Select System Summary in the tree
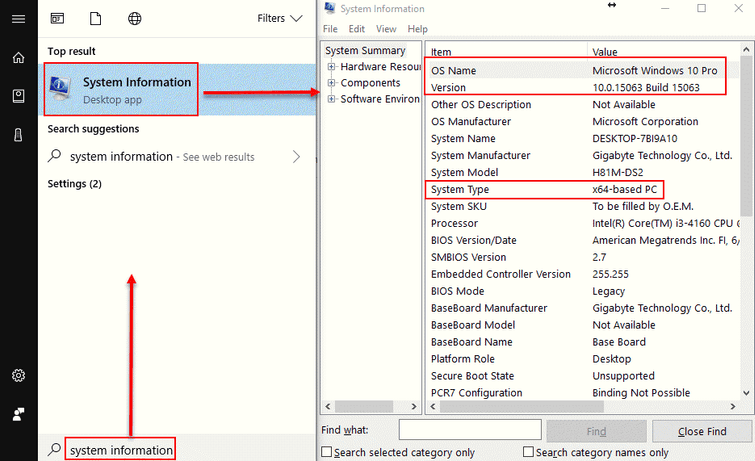The image size is (755, 461). (365, 50)
